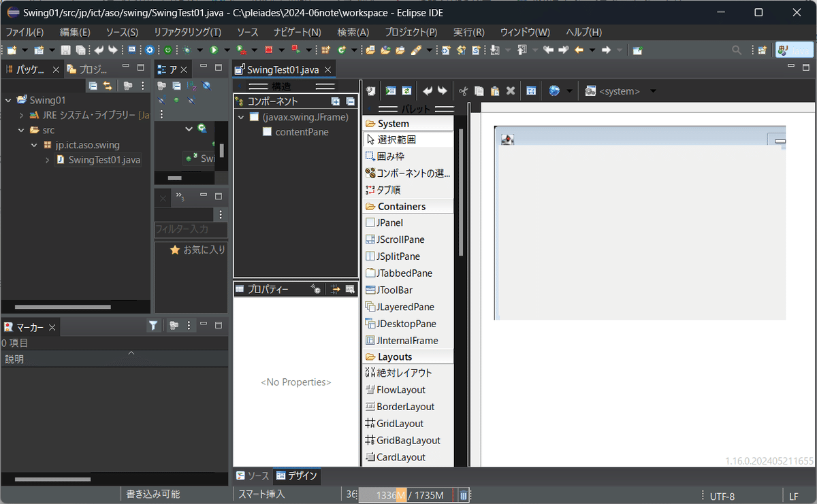
Task: Switch to the ソース tab
Action: [253, 475]
